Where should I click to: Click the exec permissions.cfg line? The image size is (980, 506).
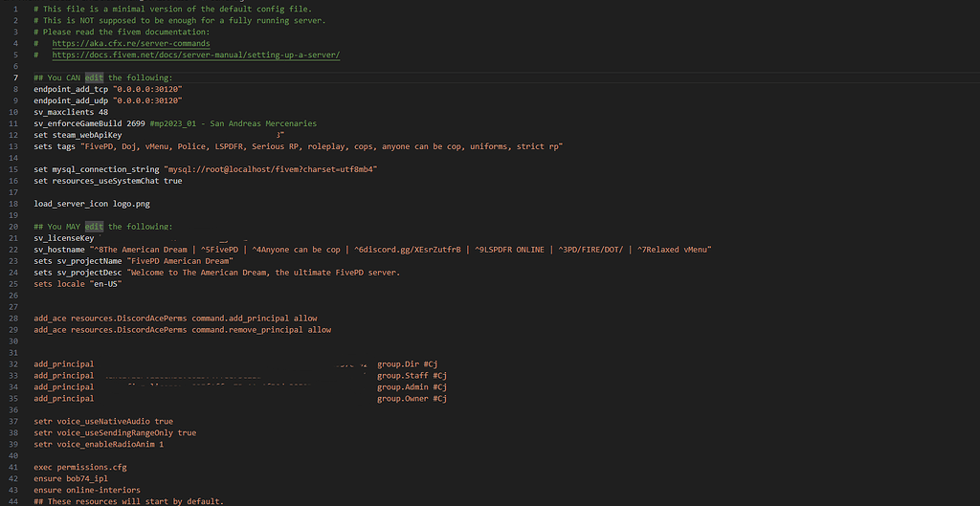[x=80, y=467]
